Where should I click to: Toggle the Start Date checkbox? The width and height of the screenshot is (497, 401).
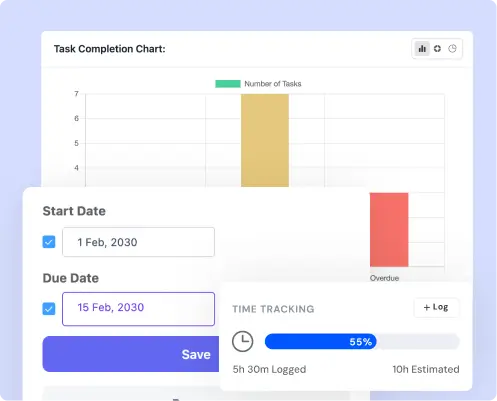tap(49, 242)
